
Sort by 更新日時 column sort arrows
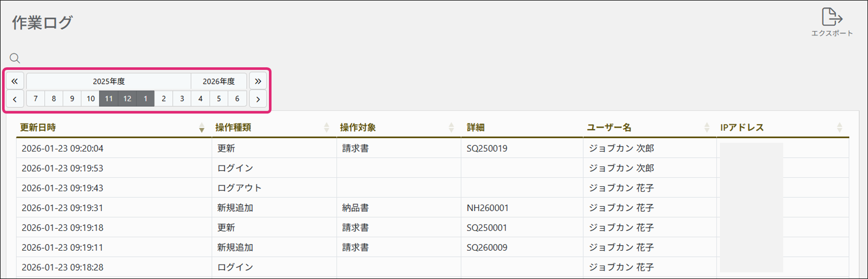pyautogui.click(x=202, y=128)
